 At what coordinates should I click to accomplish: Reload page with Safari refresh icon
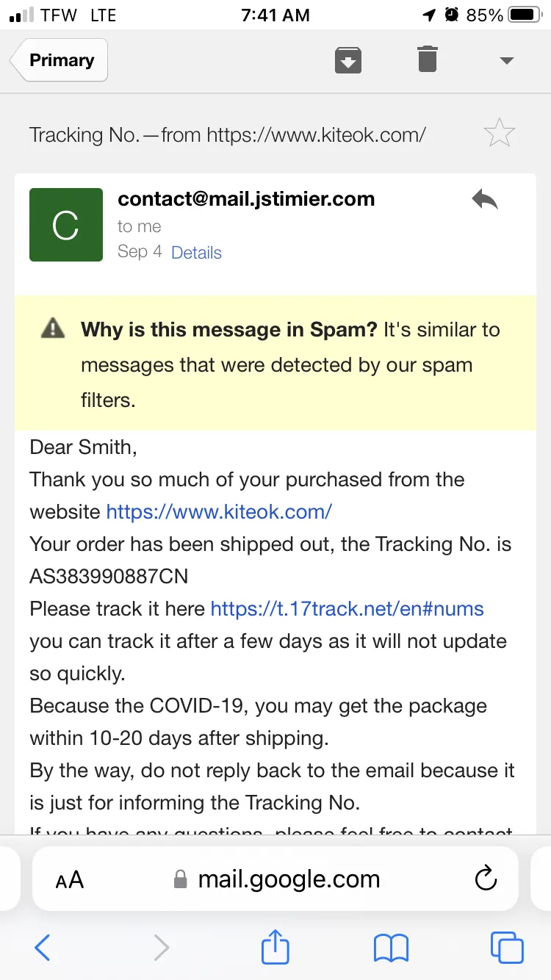486,879
